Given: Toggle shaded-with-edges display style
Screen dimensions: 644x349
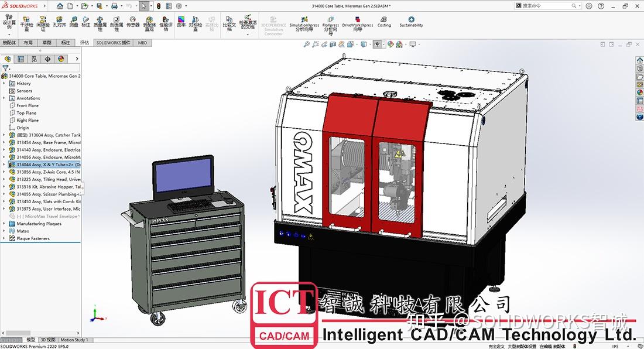Looking at the screenshot, I should [x=363, y=44].
